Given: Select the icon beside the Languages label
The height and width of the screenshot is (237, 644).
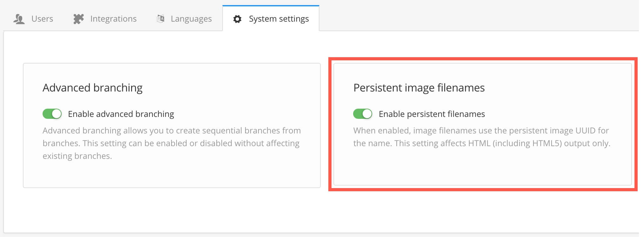Looking at the screenshot, I should [160, 18].
